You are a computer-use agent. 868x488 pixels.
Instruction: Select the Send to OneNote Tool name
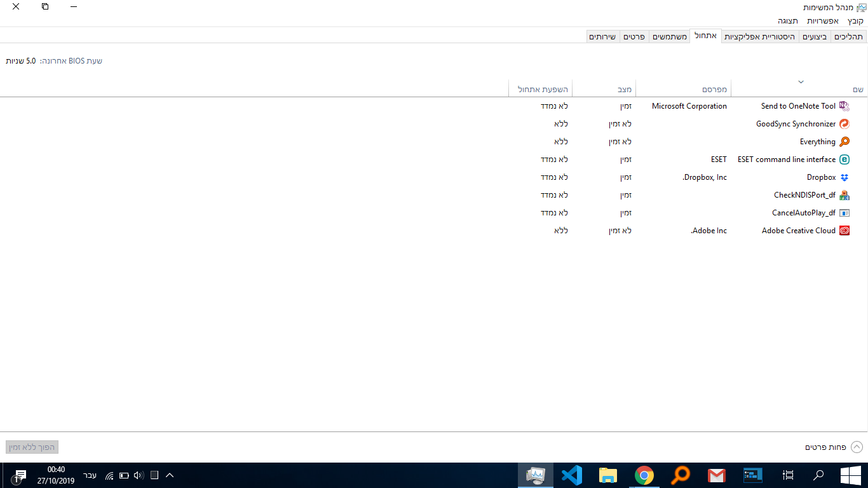click(798, 106)
